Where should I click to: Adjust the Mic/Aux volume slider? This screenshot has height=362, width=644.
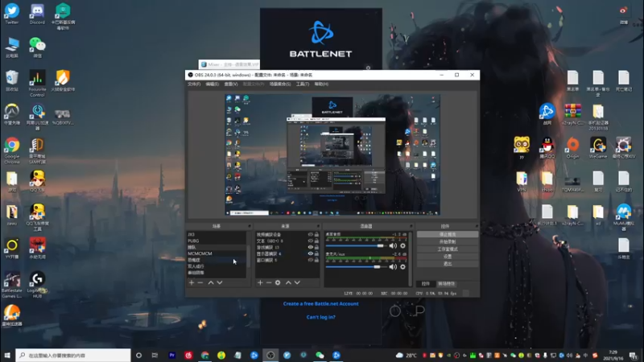point(356,267)
